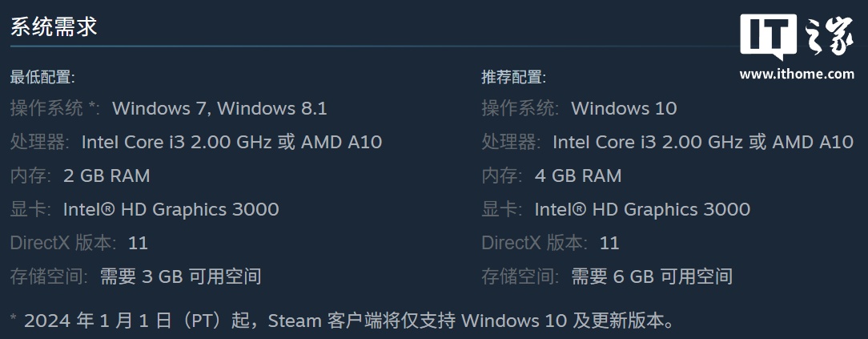Click recommended DirectX 版本 value 11
The height and width of the screenshot is (339, 868).
coord(609,243)
